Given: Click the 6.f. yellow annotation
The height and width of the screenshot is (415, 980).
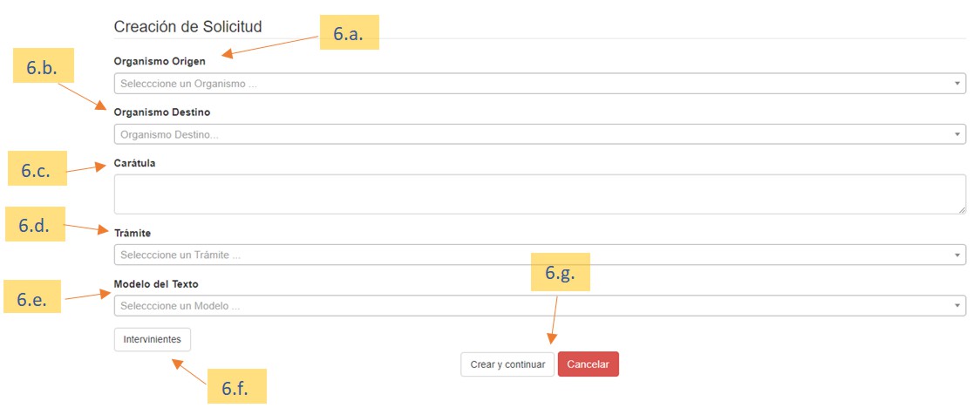Looking at the screenshot, I should (235, 388).
